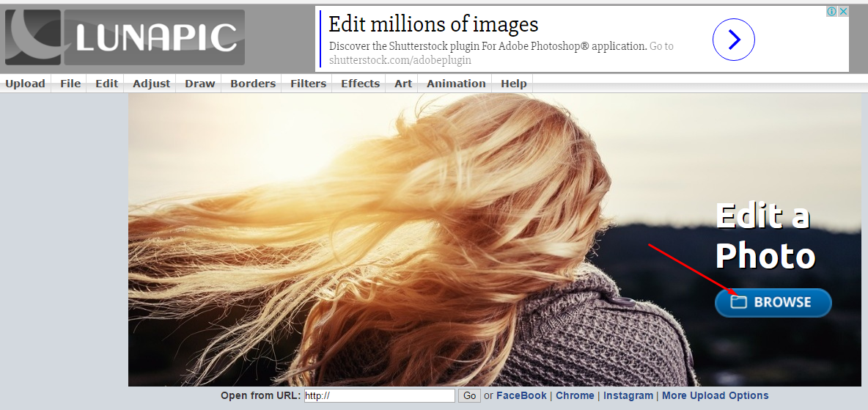Open the Adjust menu
The height and width of the screenshot is (410, 868).
pos(151,84)
